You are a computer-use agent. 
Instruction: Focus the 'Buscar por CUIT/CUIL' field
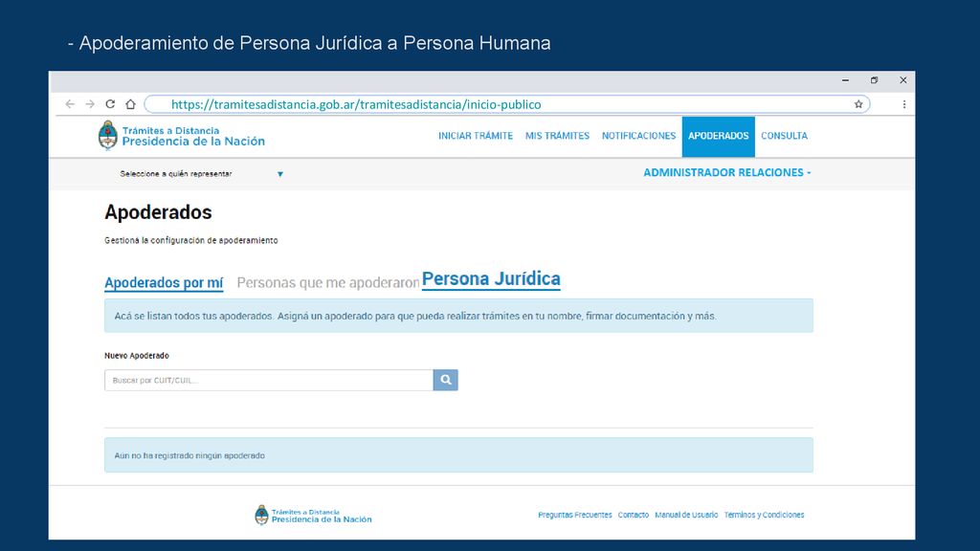[x=269, y=380]
